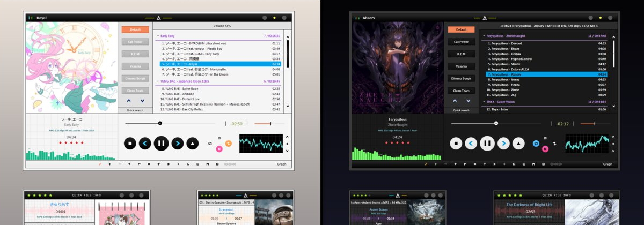The height and width of the screenshot is (225, 644).
Task: Select track 'YUNG BAE - Sailor Babe'
Action: click(x=221, y=88)
